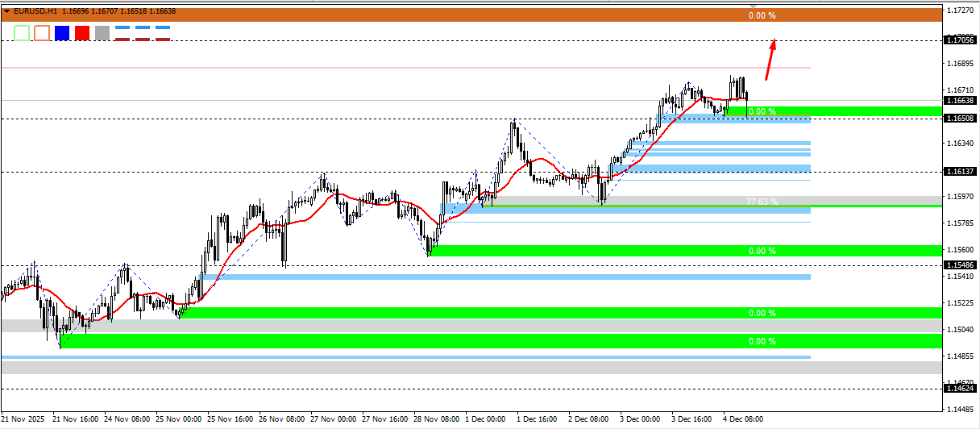Click the 1.17270 price scale value

961,10
